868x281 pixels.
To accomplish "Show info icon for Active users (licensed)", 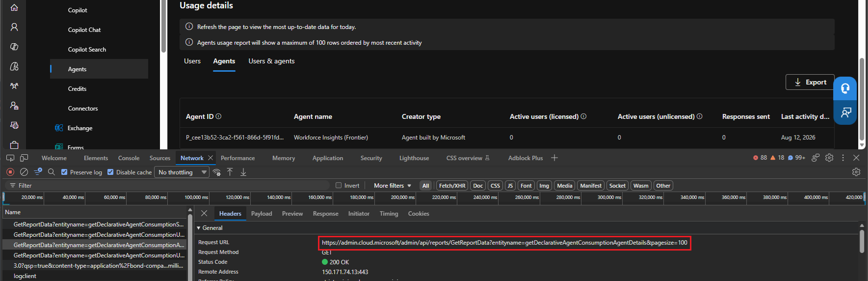I will 584,116.
